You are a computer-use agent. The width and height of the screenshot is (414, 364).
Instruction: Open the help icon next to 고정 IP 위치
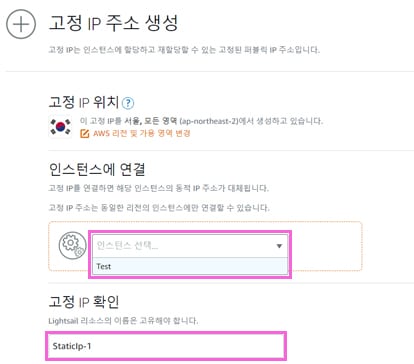coord(128,103)
